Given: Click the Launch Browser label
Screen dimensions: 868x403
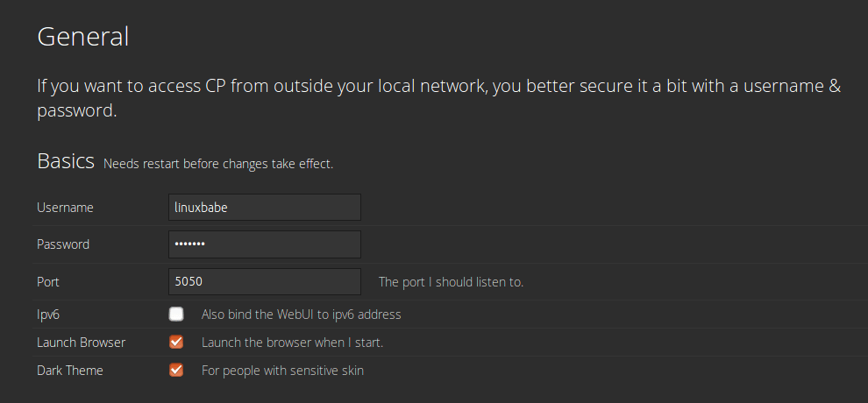Looking at the screenshot, I should coord(81,342).
